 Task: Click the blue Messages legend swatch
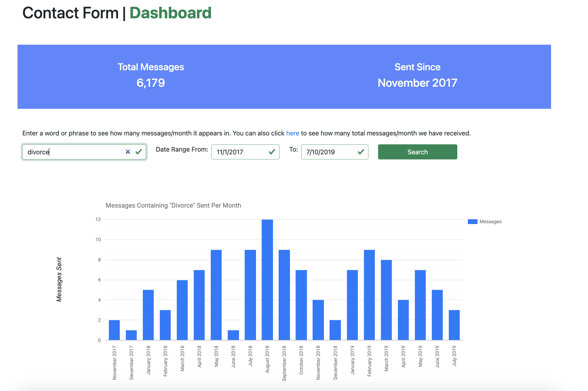[472, 222]
